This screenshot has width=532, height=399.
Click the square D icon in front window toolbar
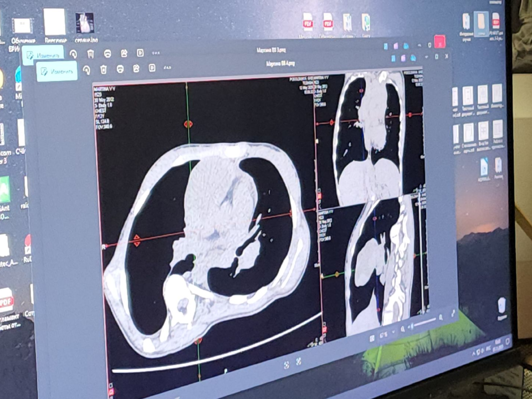click(x=152, y=68)
